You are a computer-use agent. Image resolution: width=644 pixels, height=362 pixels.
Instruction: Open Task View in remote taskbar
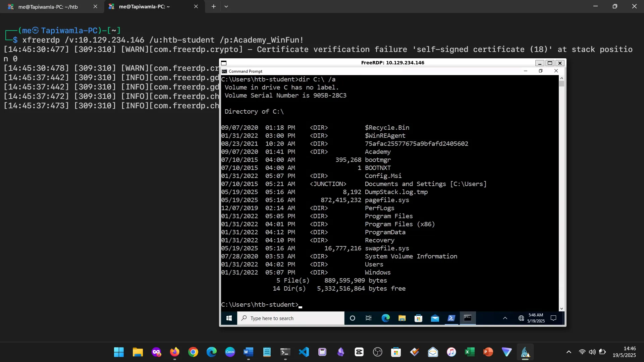click(368, 318)
